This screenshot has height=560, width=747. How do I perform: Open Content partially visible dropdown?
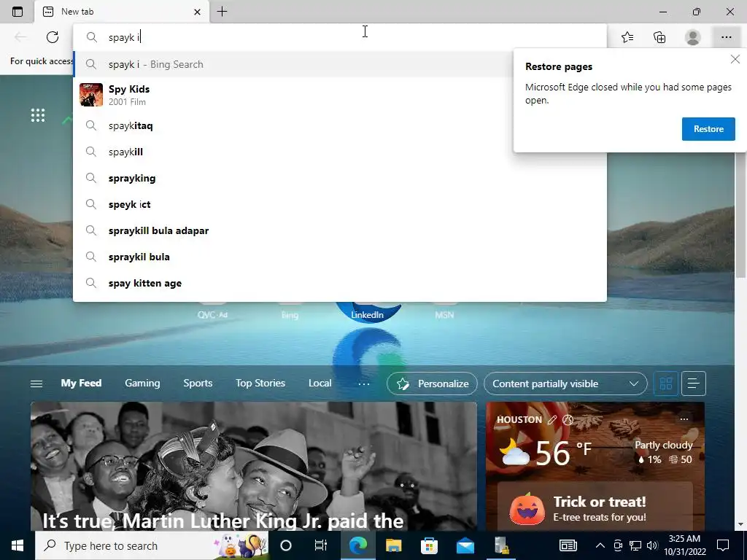pyautogui.click(x=565, y=384)
